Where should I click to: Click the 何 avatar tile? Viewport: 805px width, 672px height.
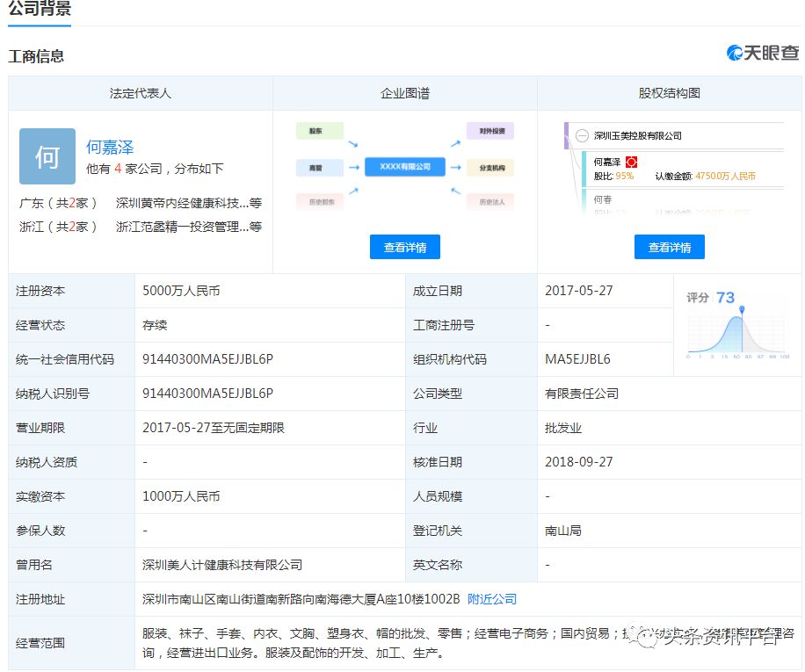[47, 156]
